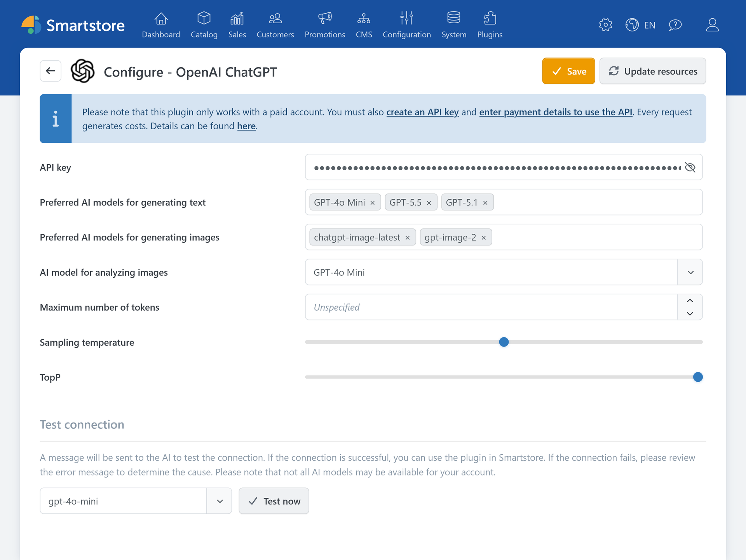Open the 'here' cost details link
The width and height of the screenshot is (746, 560).
(x=246, y=126)
